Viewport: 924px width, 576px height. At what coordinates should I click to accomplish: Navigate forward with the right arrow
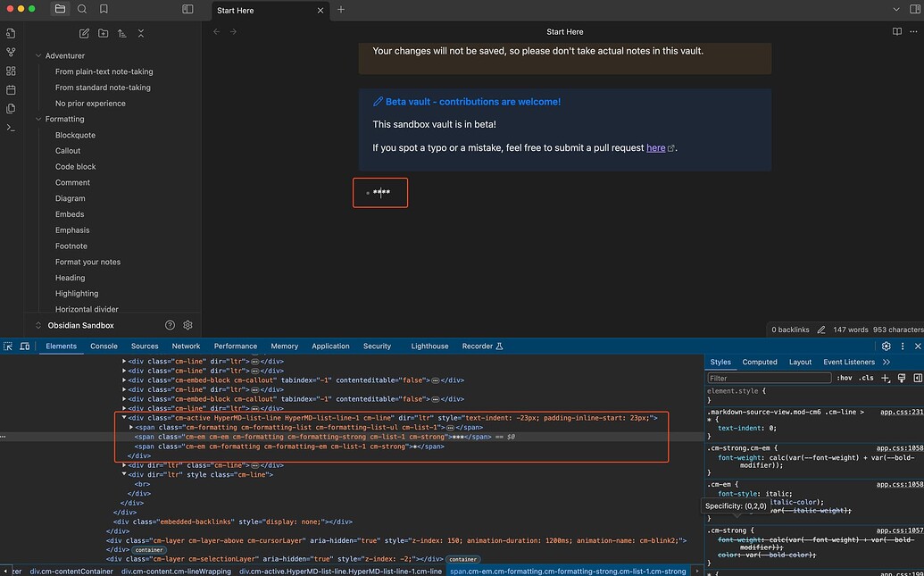click(x=233, y=32)
